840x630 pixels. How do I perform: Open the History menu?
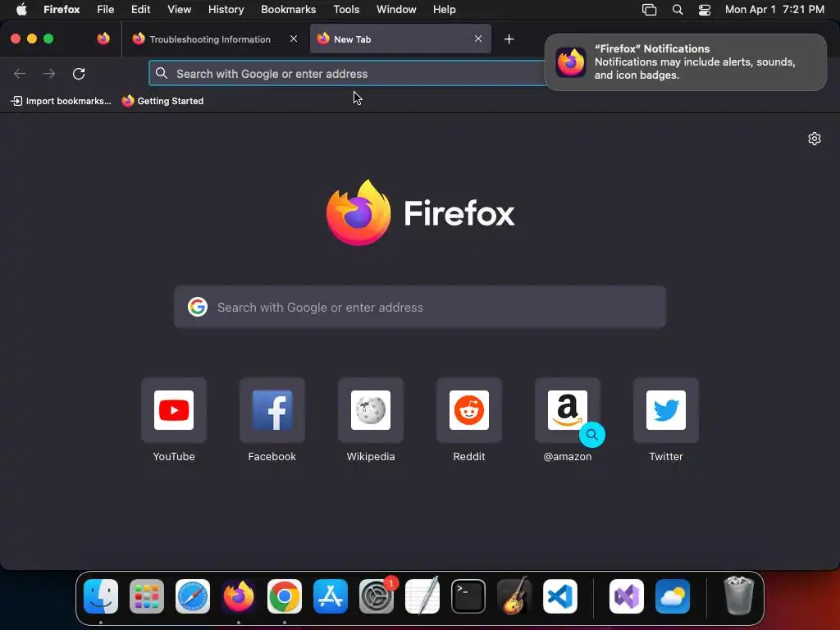[226, 10]
